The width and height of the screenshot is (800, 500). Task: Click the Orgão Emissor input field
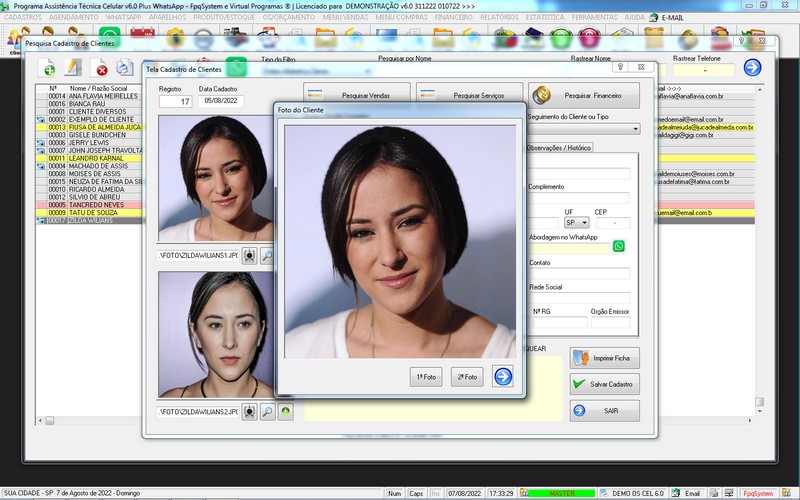click(611, 322)
